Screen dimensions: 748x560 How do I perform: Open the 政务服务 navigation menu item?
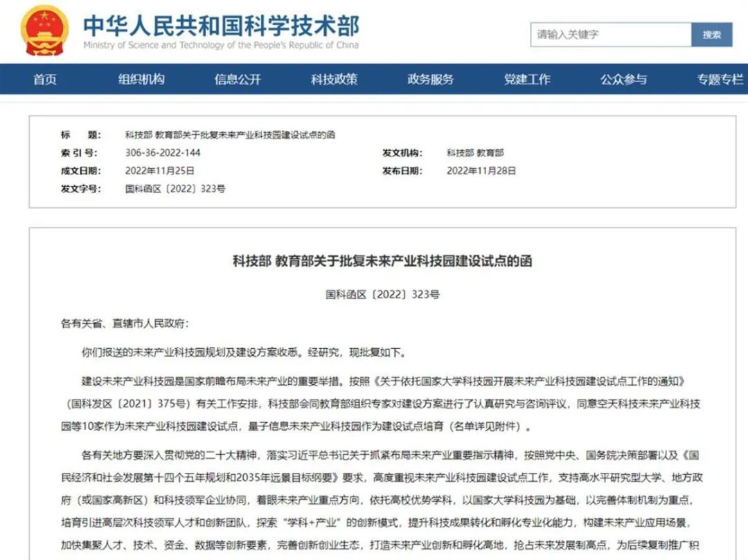coord(429,80)
